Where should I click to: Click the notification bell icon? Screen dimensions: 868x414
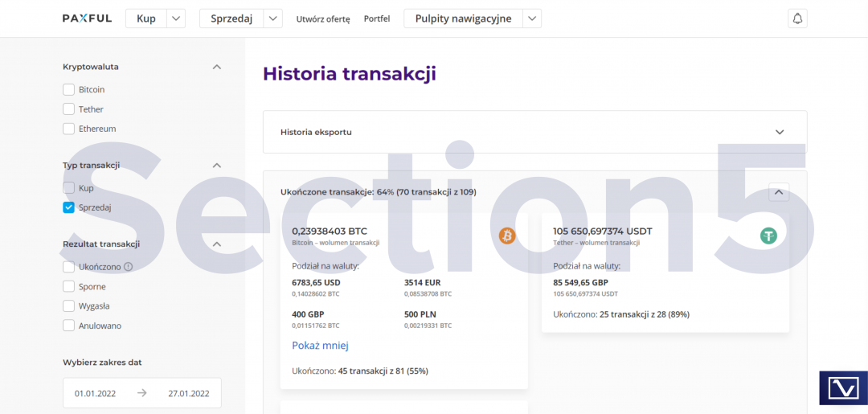coord(797,18)
